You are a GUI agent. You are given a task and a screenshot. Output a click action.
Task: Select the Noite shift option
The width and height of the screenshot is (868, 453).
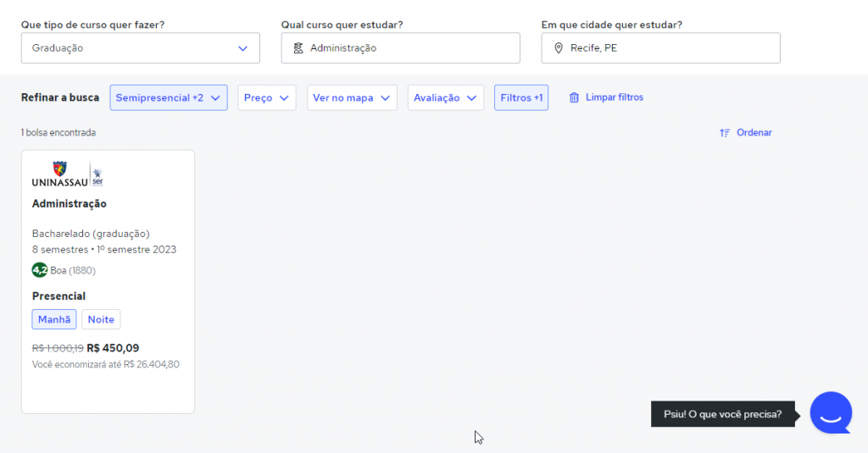(x=101, y=319)
